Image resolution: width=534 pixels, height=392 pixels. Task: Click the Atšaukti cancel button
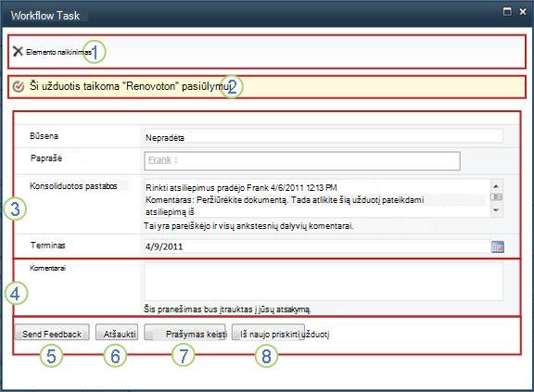(x=117, y=333)
